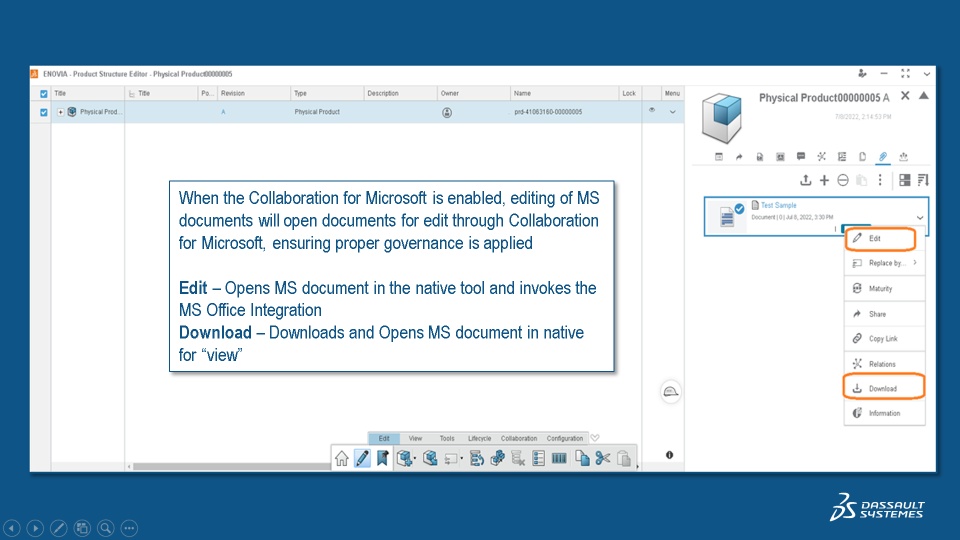This screenshot has width=960, height=540.
Task: Open the relations network tab icon
Action: pyautogui.click(x=822, y=157)
